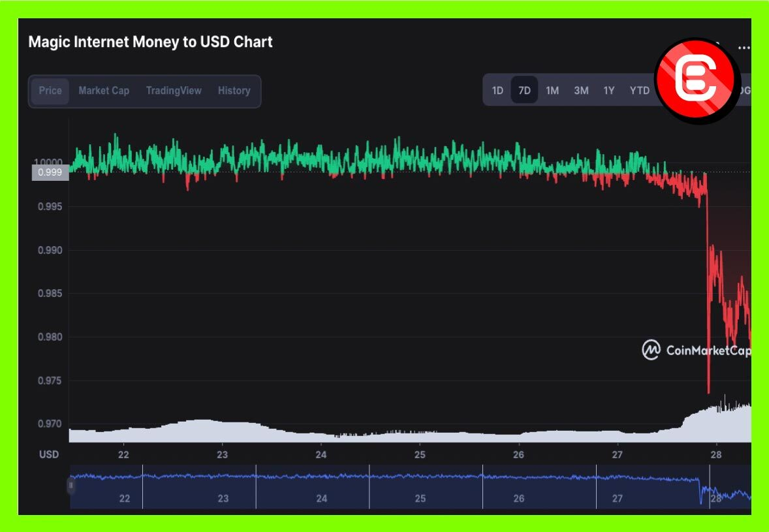Click the 0.980 y-axis label
769x532 pixels.
50,337
